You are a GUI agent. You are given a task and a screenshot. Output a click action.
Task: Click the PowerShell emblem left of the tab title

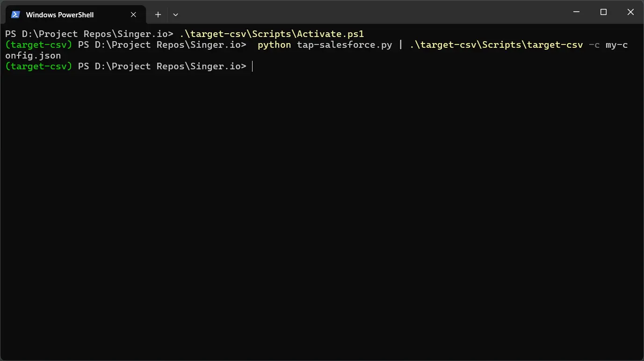[x=15, y=15]
